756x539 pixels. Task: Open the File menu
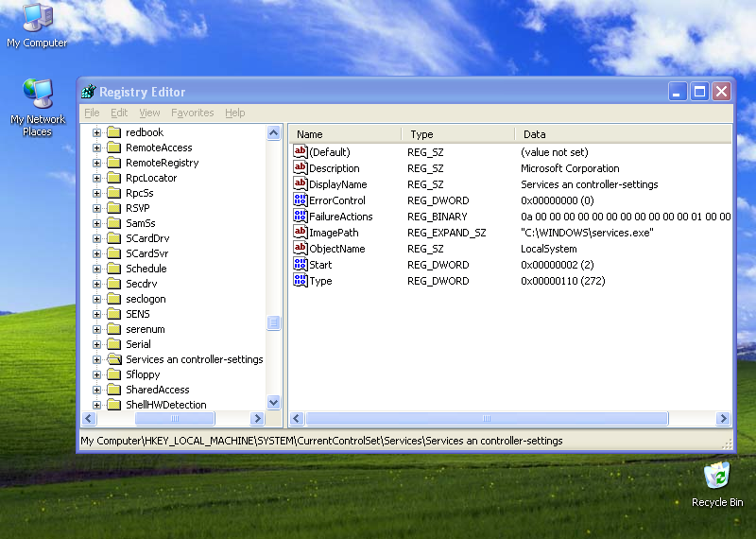click(92, 113)
